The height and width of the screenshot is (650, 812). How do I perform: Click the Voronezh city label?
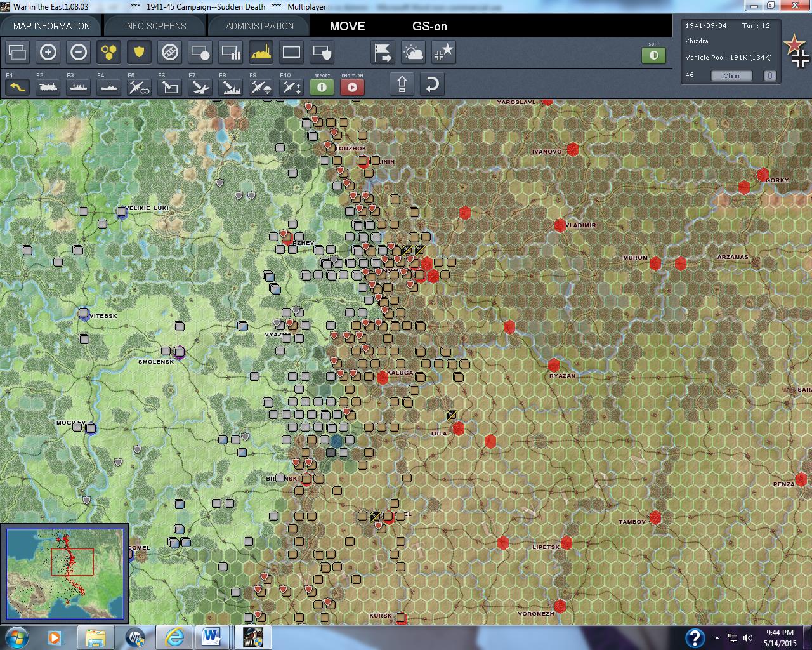point(536,614)
